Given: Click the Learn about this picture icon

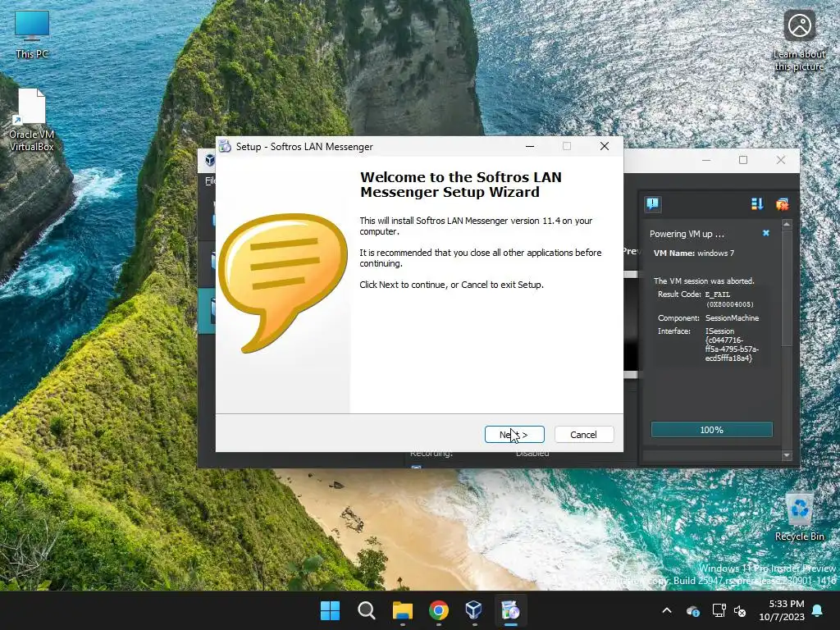Looking at the screenshot, I should (x=799, y=42).
